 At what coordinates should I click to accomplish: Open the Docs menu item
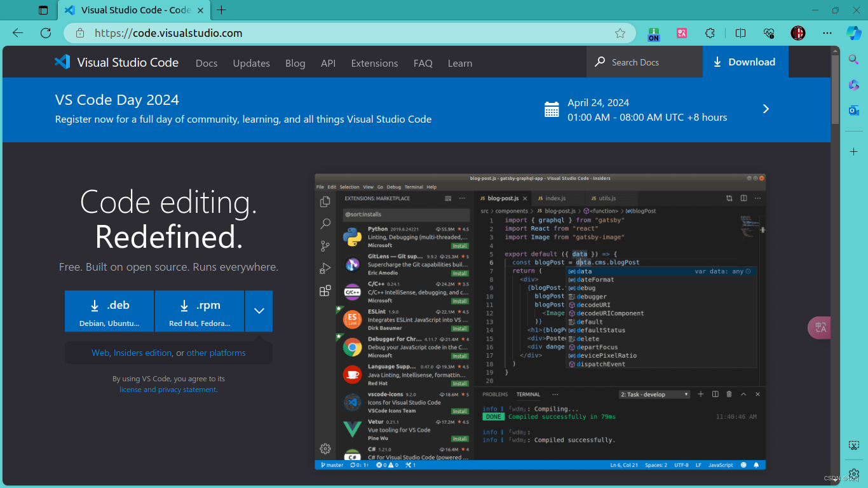point(207,63)
